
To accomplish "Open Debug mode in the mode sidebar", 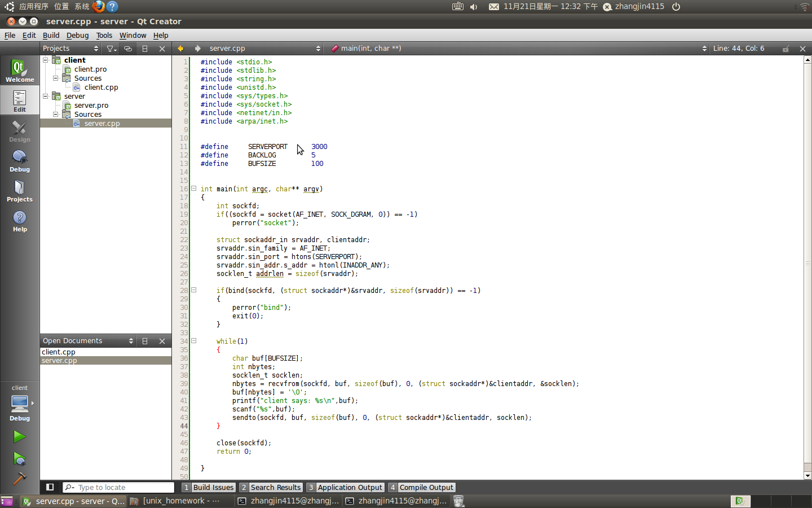I will [x=20, y=161].
